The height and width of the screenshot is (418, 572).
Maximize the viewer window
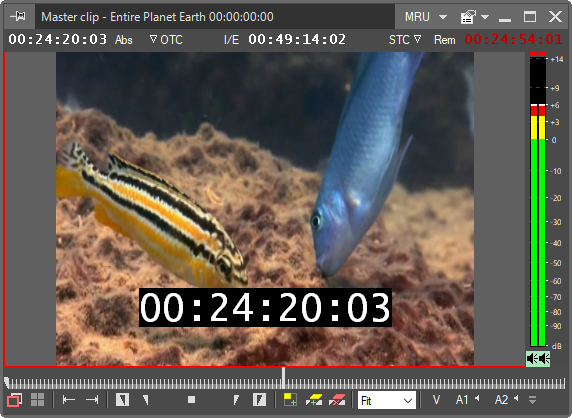tap(530, 16)
